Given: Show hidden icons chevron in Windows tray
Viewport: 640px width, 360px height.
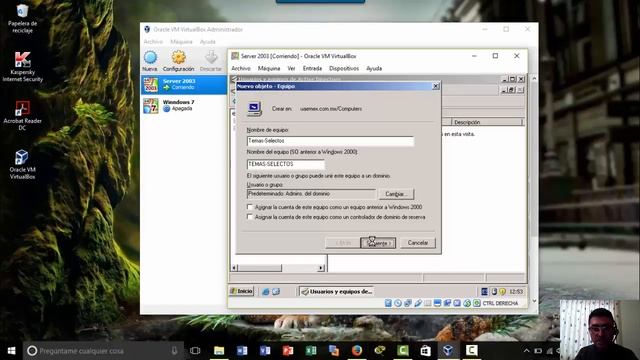Looking at the screenshot, I should click(x=527, y=351).
